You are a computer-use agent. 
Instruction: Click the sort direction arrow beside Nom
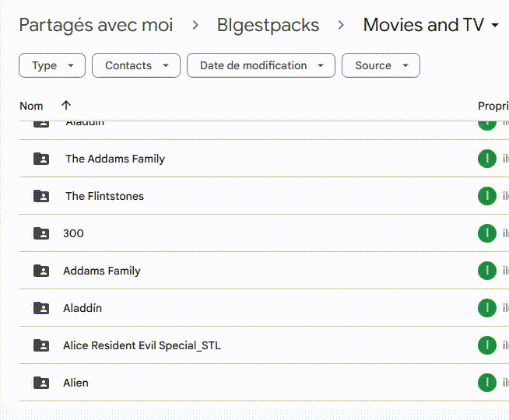[66, 106]
